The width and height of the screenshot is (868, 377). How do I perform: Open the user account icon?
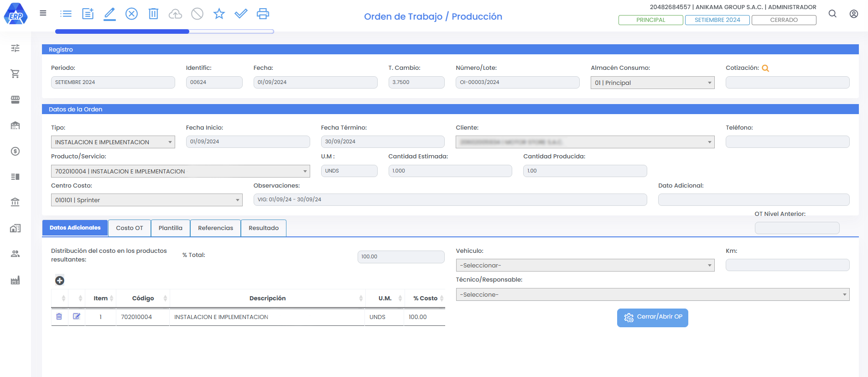854,14
